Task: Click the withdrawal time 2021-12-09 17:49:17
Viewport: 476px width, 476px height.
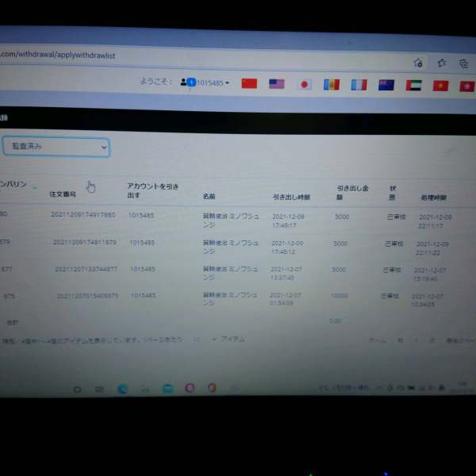Action: 288,221
